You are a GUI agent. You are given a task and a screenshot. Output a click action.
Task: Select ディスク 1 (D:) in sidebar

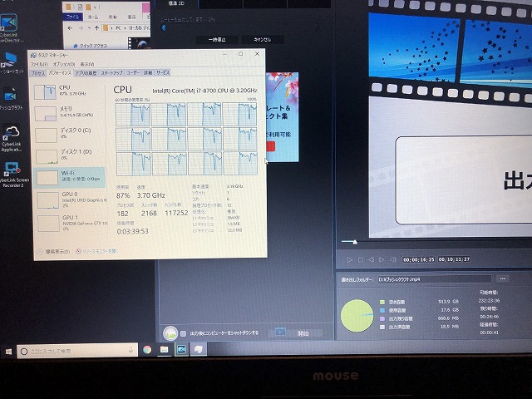(69, 155)
